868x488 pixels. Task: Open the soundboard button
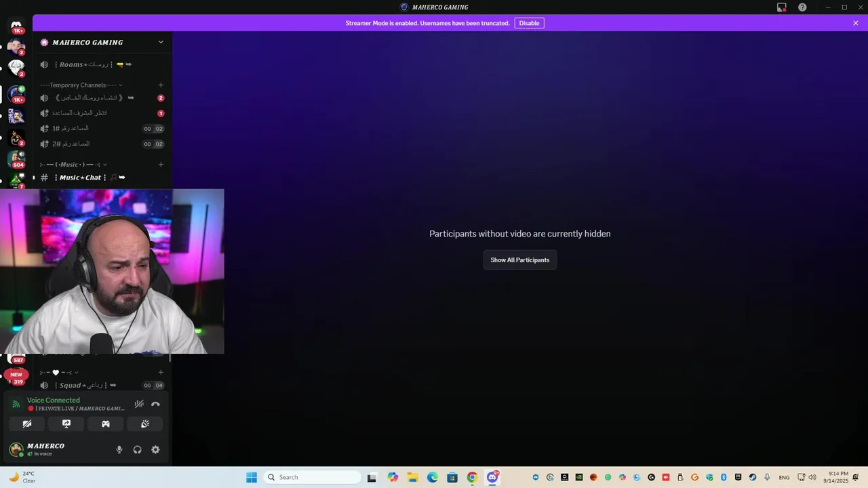pos(145,424)
